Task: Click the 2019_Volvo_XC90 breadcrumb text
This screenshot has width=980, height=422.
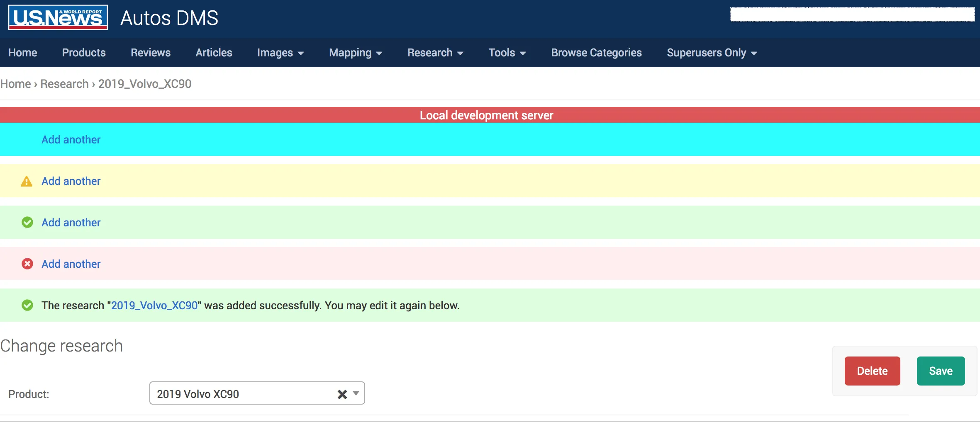Action: pos(145,84)
